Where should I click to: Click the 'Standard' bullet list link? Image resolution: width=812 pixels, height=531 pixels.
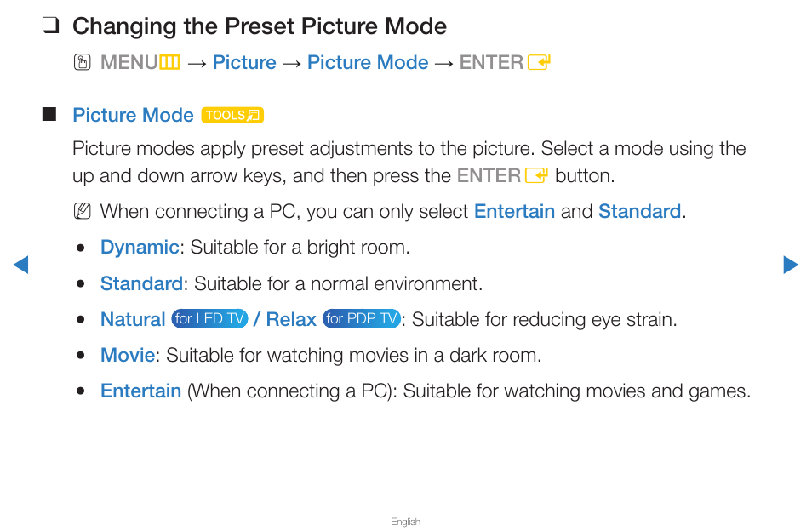(141, 283)
